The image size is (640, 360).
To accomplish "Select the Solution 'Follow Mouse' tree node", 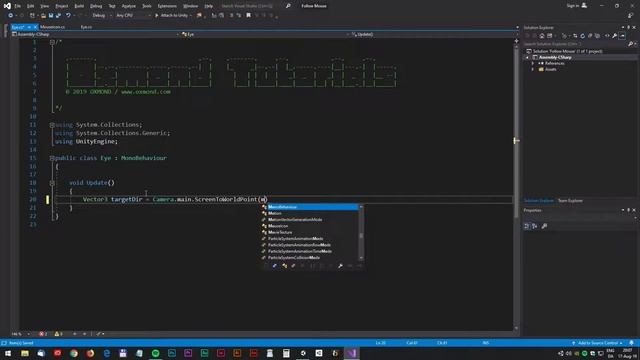I will [x=564, y=51].
